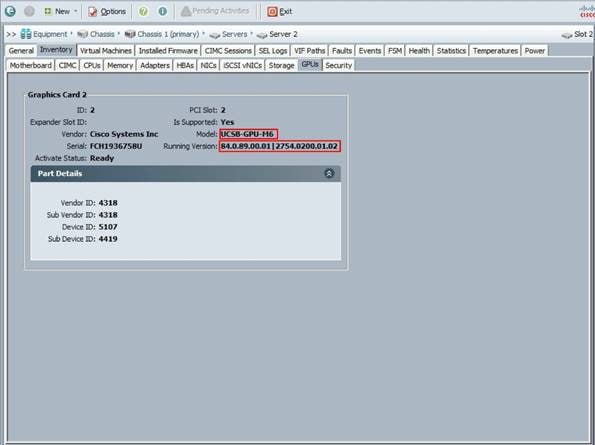The width and height of the screenshot is (595, 445).
Task: Click the model value UCSB-GPU-M6
Action: pyautogui.click(x=247, y=134)
